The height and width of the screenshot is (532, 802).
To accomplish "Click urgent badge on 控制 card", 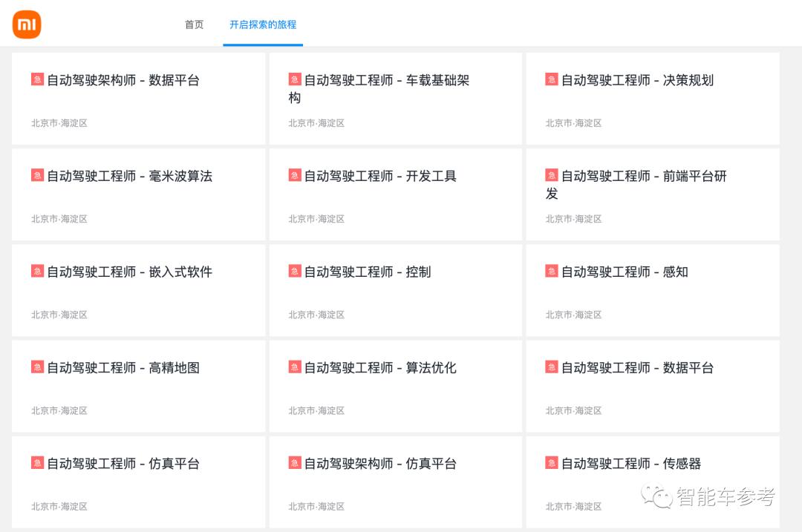I will coord(295,271).
